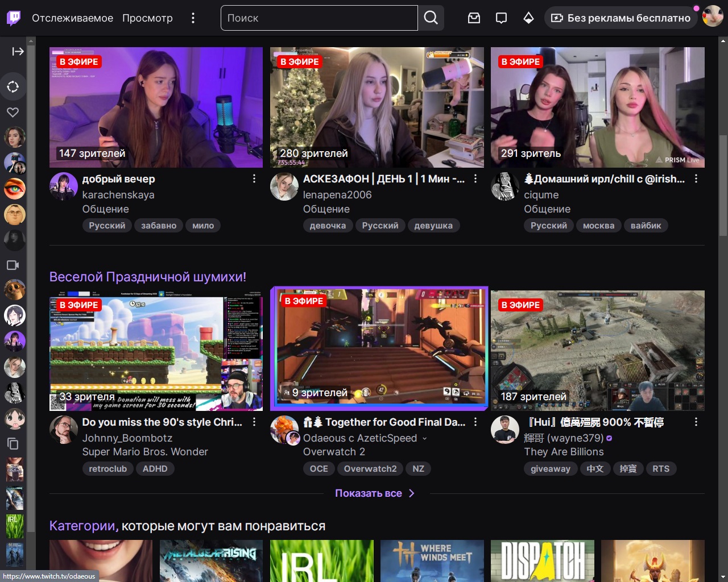Select the забавно tag
The image size is (728, 582).
click(159, 226)
